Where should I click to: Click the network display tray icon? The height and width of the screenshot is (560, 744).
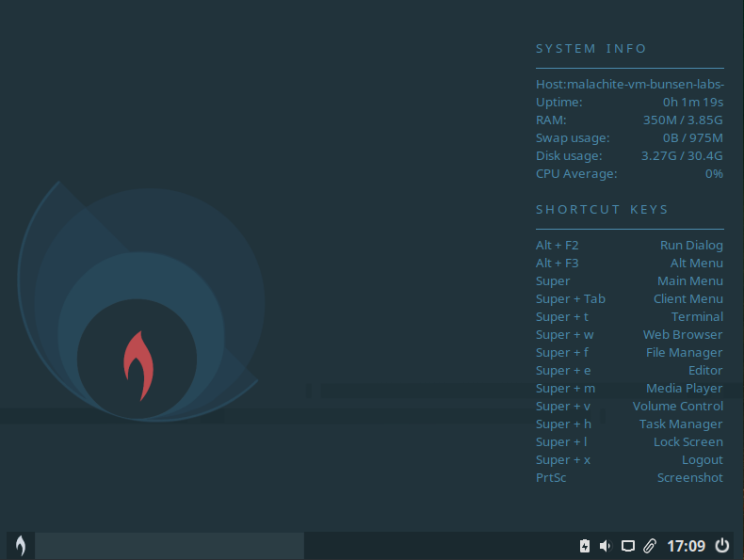pyautogui.click(x=628, y=546)
